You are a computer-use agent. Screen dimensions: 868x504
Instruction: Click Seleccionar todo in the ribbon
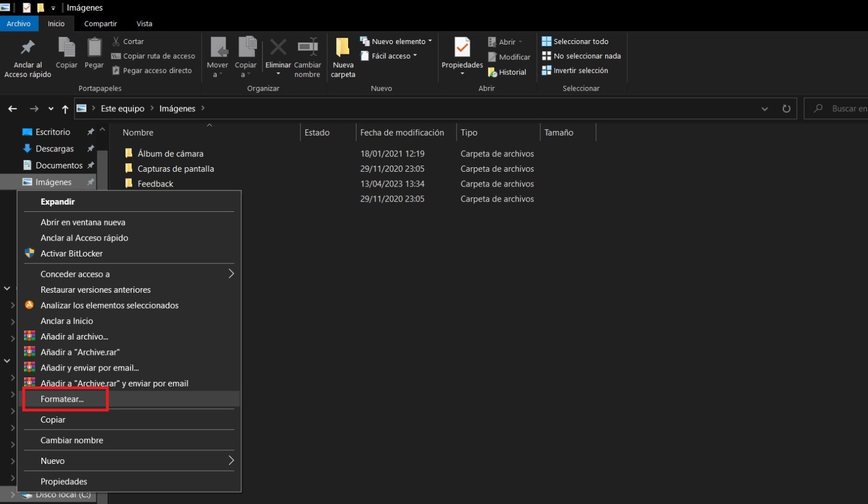click(x=575, y=41)
